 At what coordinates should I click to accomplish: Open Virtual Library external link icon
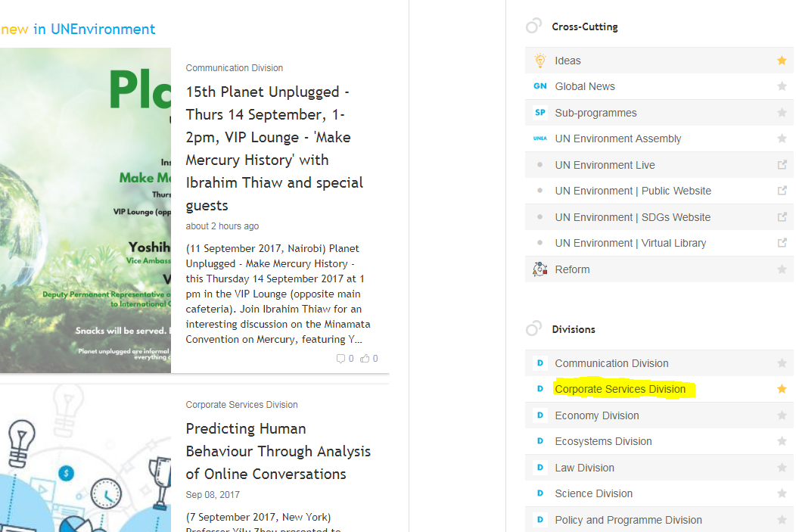pyautogui.click(x=782, y=243)
